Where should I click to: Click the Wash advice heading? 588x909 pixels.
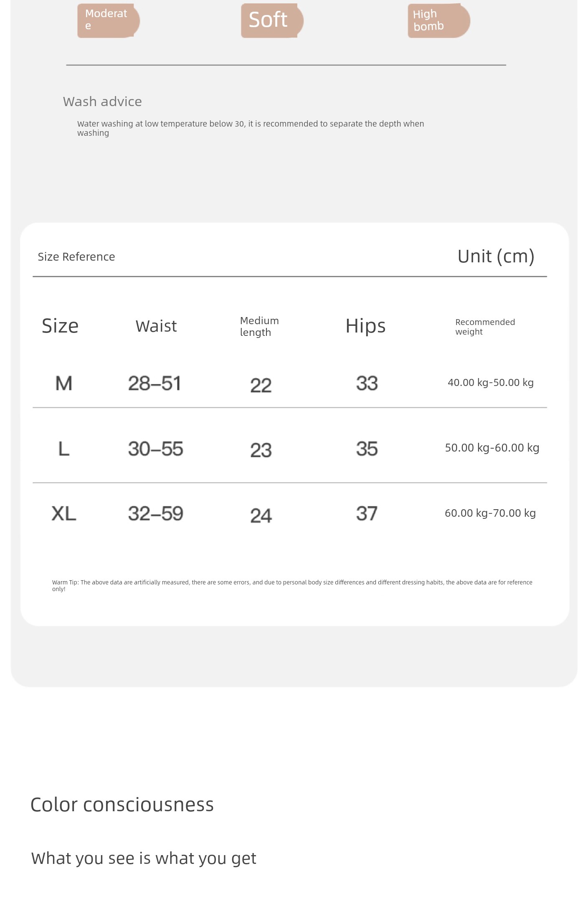[102, 102]
